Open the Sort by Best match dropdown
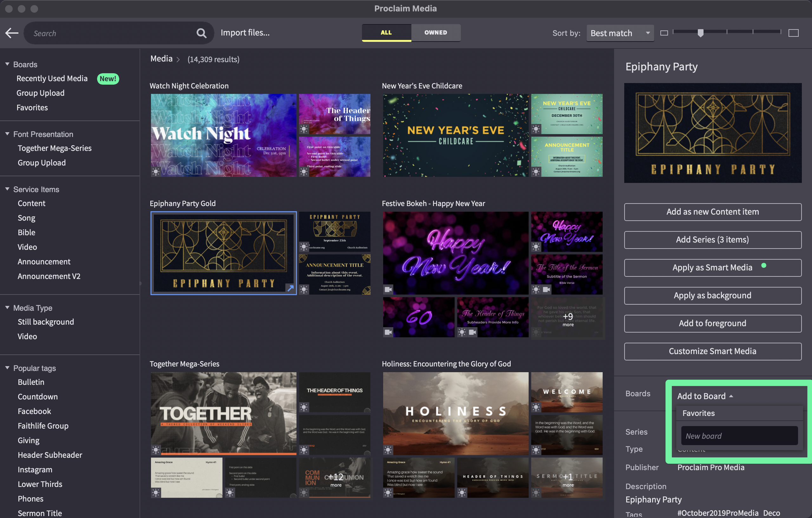812x518 pixels. 620,33
